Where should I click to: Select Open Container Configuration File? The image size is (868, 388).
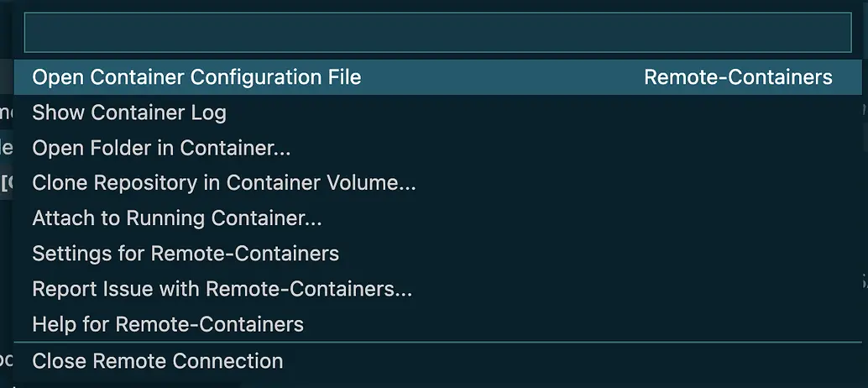pyautogui.click(x=437, y=77)
